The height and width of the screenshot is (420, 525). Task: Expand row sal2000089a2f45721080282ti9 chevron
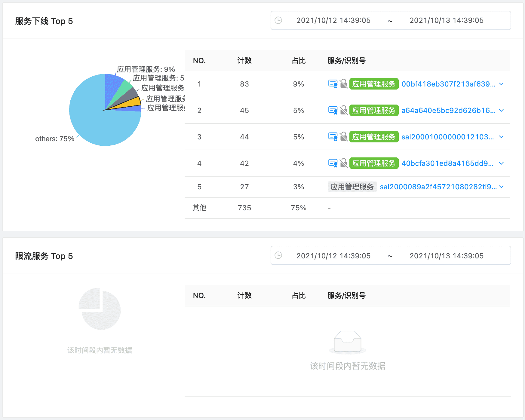tap(501, 187)
